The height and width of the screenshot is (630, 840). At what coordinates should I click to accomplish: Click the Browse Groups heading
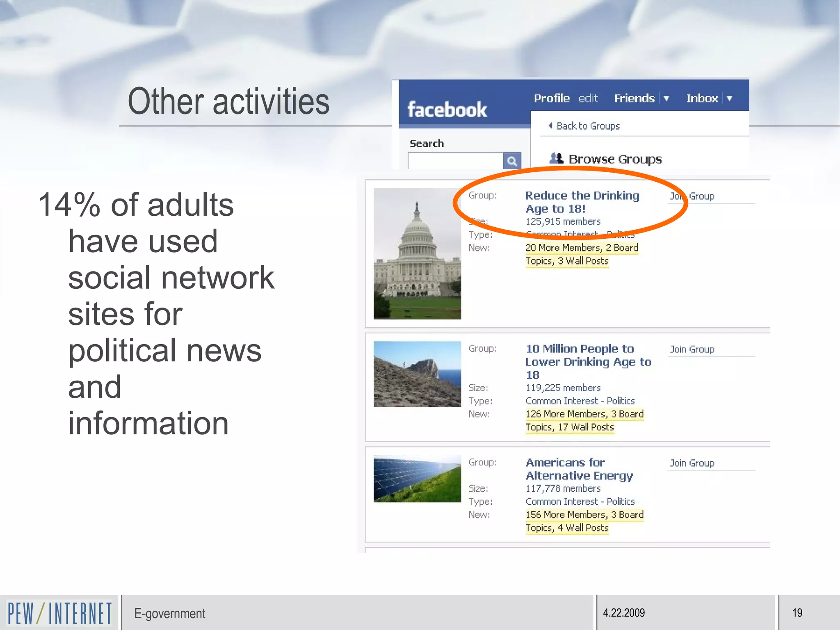(x=615, y=159)
